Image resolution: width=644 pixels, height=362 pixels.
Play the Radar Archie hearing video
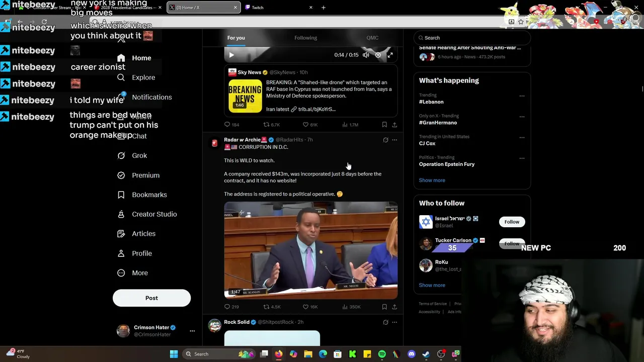tap(311, 250)
